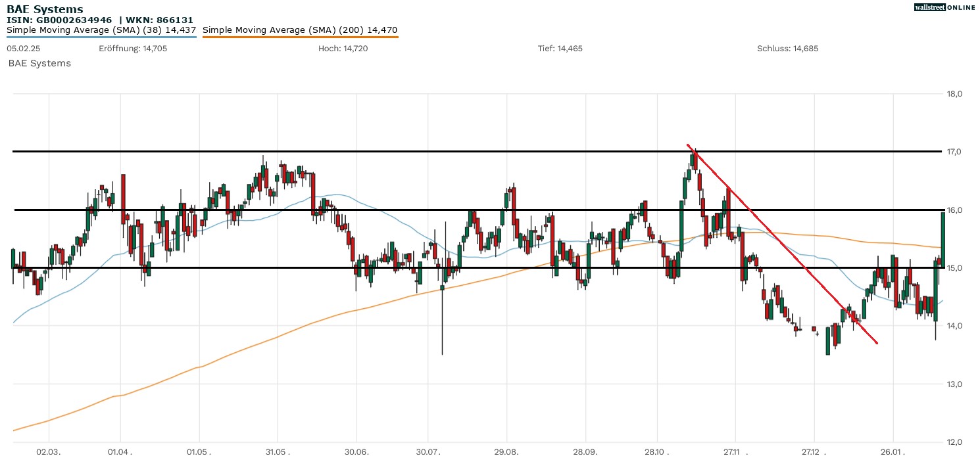Click the blue SMA 38 legend underline
Image resolution: width=980 pixels, height=456 pixels.
point(101,37)
